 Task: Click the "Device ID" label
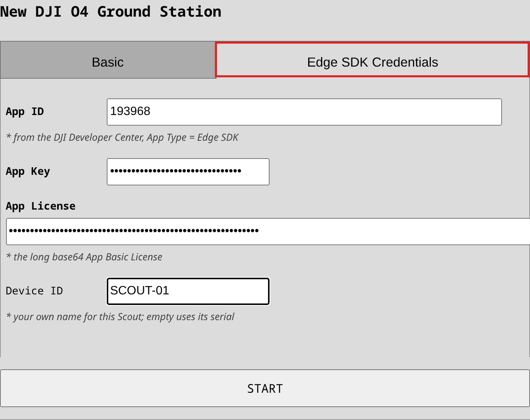34,291
